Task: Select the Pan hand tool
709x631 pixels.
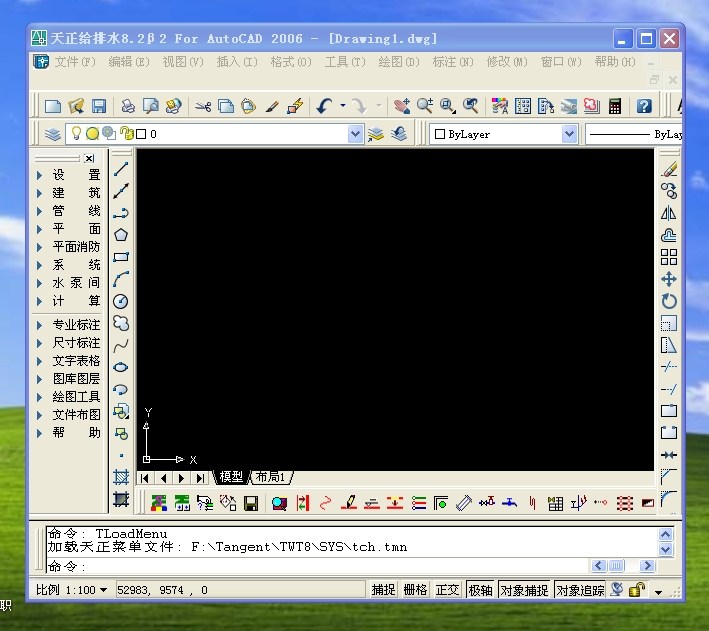Action: click(402, 107)
